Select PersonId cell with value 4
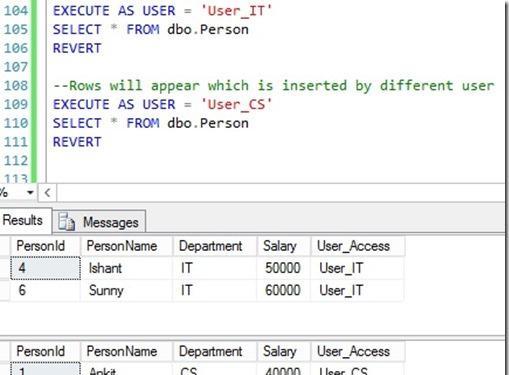 tap(45, 268)
